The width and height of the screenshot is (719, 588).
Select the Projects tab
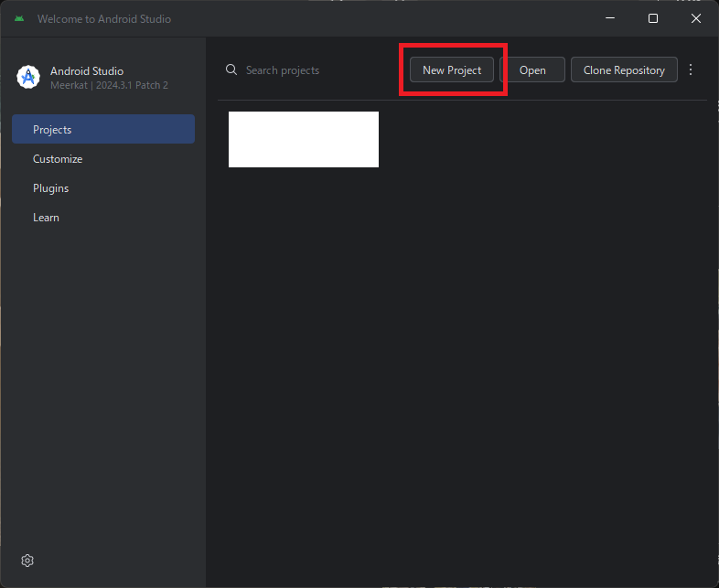pos(103,129)
